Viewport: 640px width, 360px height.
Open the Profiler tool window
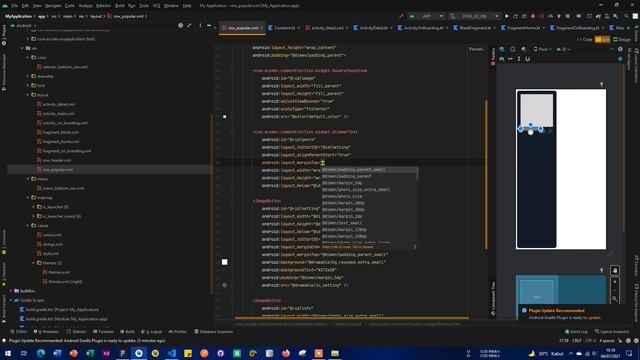[178, 331]
